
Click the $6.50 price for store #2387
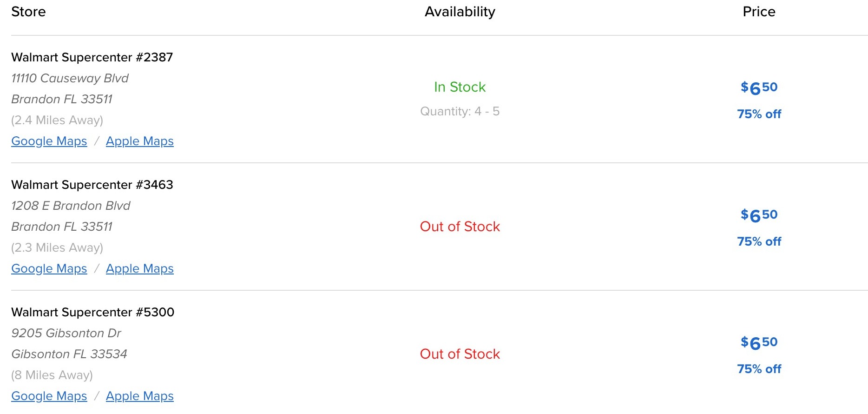click(758, 87)
